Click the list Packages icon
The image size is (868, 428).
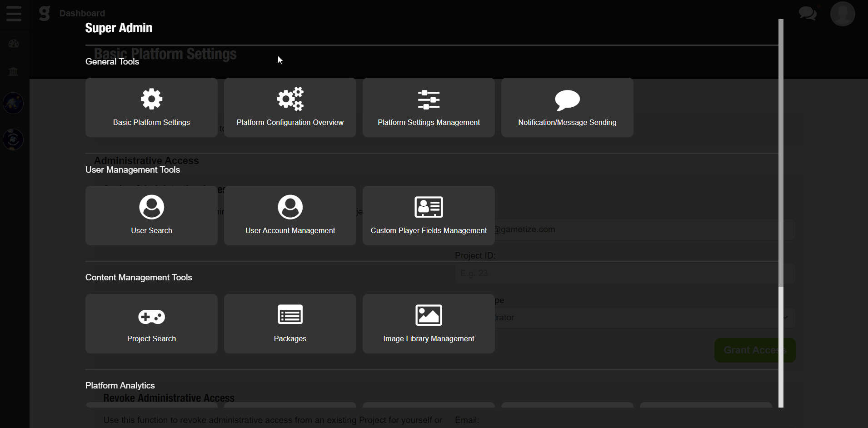click(290, 315)
